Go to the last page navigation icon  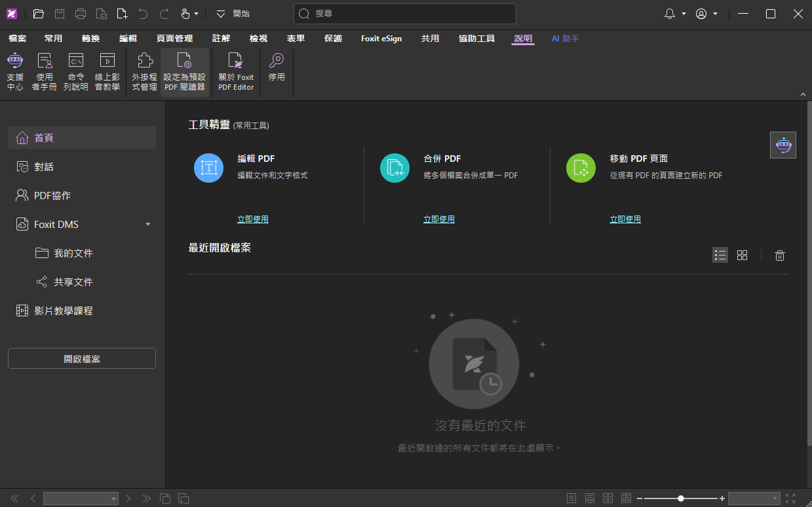147,498
